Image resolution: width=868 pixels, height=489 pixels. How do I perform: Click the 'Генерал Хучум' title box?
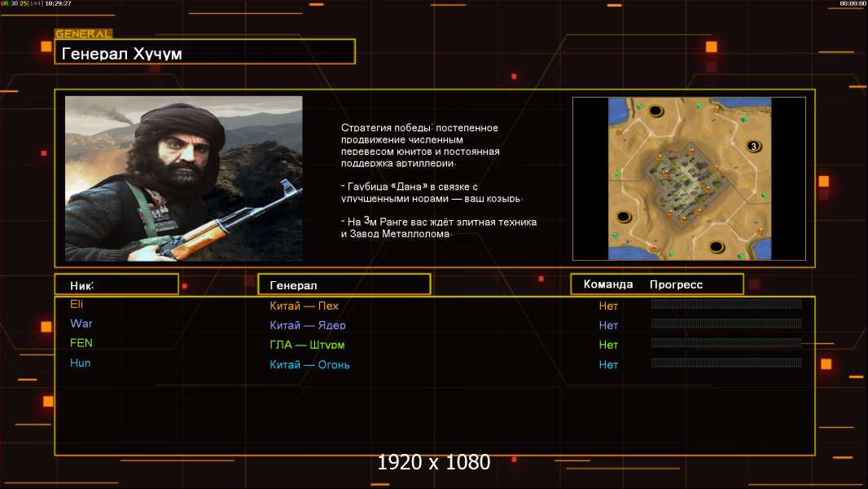[x=204, y=52]
